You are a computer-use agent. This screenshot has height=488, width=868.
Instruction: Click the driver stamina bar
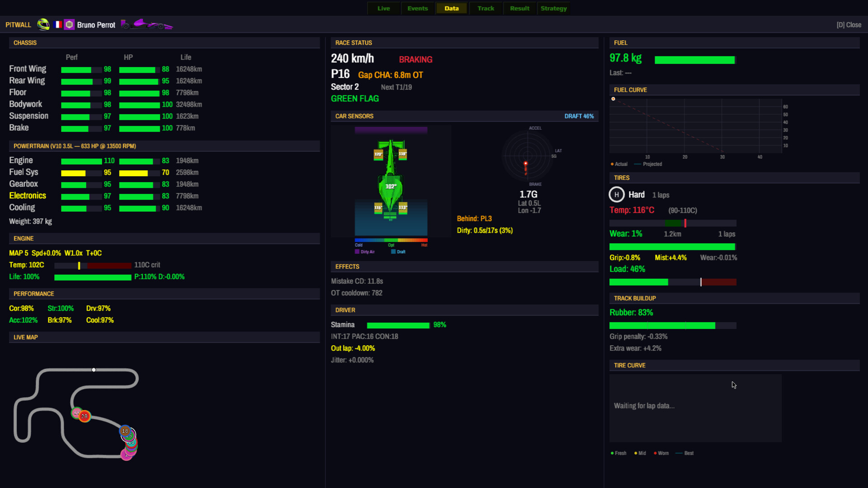pyautogui.click(x=398, y=325)
